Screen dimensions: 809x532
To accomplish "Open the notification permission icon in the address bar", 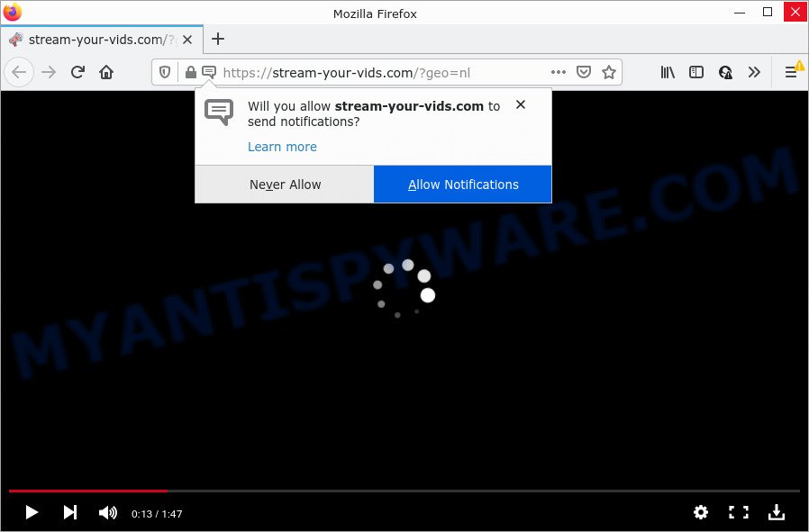I will pyautogui.click(x=209, y=72).
